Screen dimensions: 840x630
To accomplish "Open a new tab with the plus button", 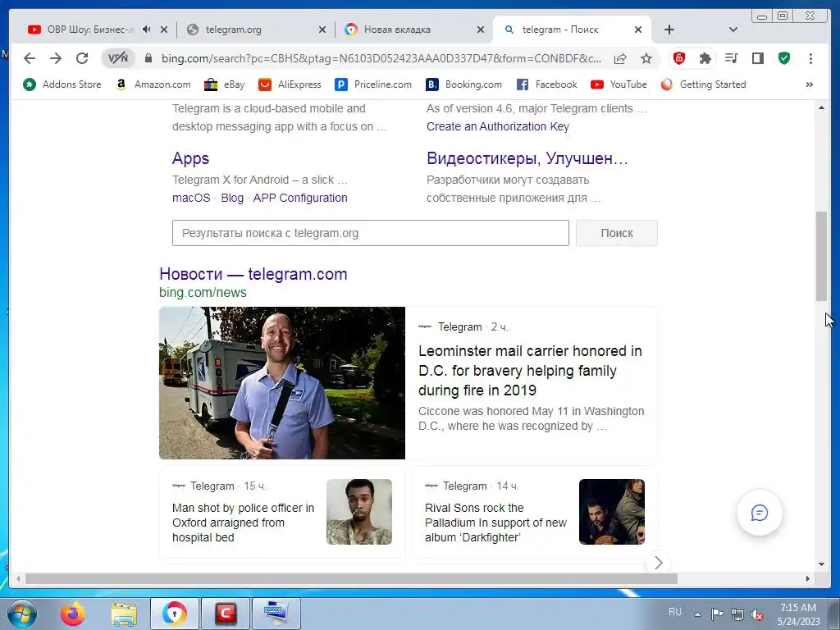I will (x=669, y=30).
